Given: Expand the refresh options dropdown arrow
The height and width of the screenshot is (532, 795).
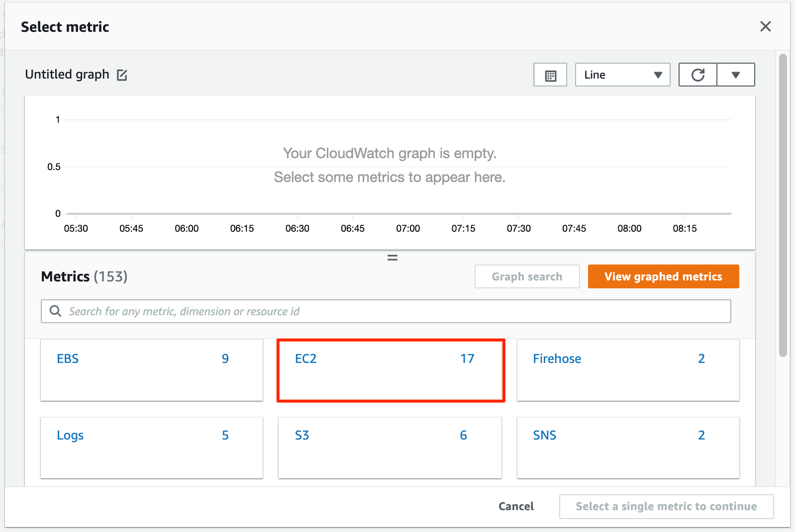Looking at the screenshot, I should click(x=736, y=75).
